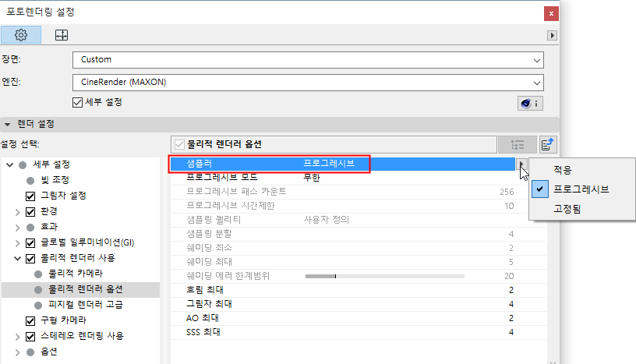The height and width of the screenshot is (364, 636).
Task: Open the 엔진 CineRender dropdown
Action: pos(308,83)
